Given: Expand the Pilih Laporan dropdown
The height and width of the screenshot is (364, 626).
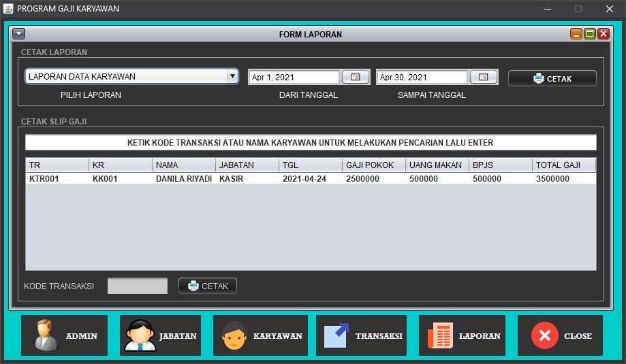Looking at the screenshot, I should 232,77.
